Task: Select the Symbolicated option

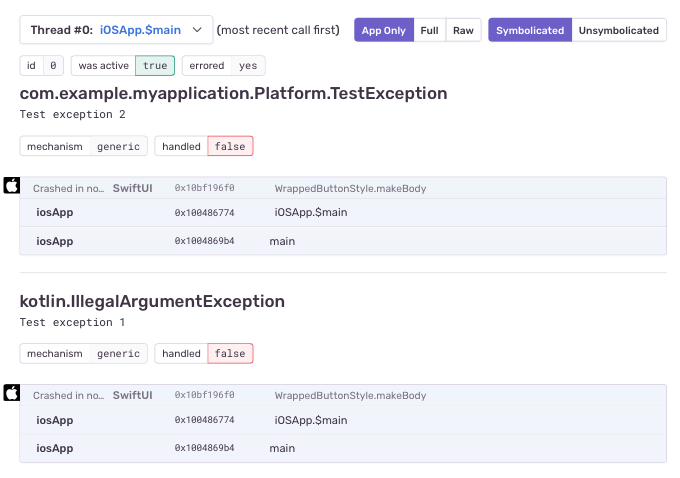Action: point(530,30)
